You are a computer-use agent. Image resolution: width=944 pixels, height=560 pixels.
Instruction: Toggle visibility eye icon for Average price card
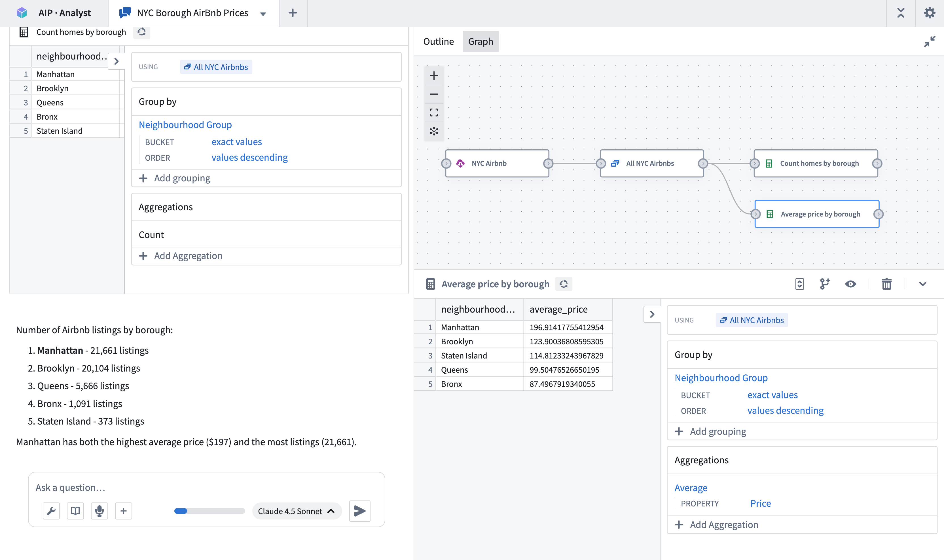tap(850, 284)
